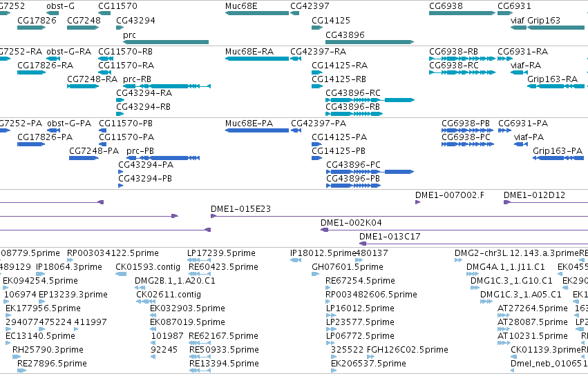Select the DME1-012D12 BAC label
The image size is (588, 374).
point(534,195)
